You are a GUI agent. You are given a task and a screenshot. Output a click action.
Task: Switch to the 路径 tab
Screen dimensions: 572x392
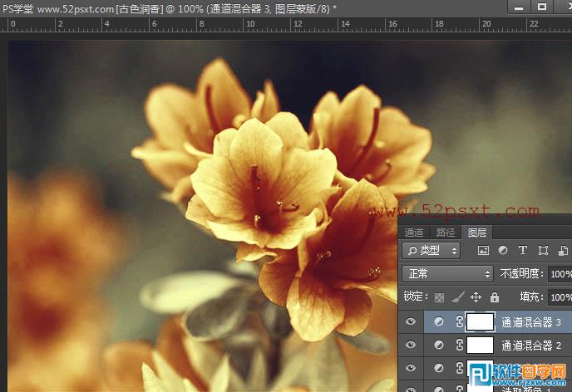pyautogui.click(x=446, y=233)
